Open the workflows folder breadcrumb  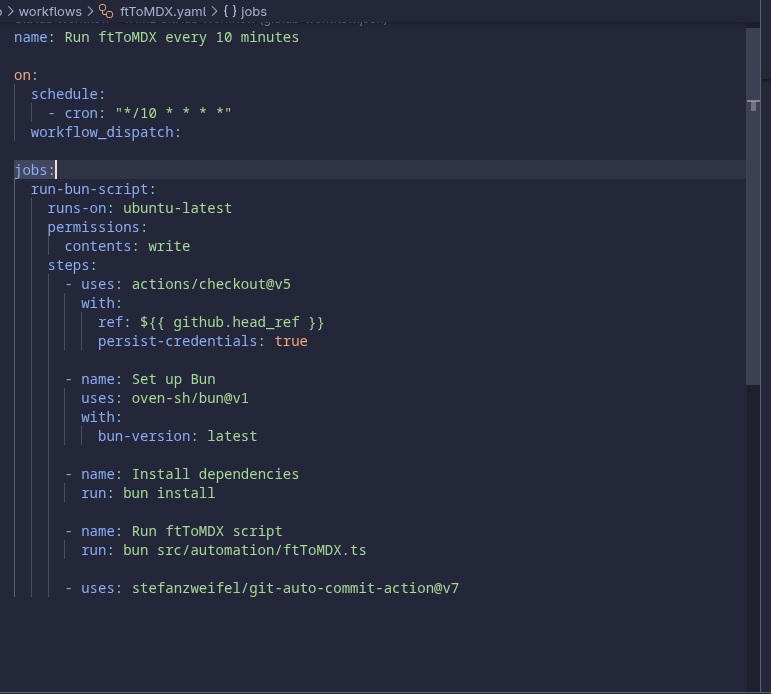pyautogui.click(x=50, y=11)
